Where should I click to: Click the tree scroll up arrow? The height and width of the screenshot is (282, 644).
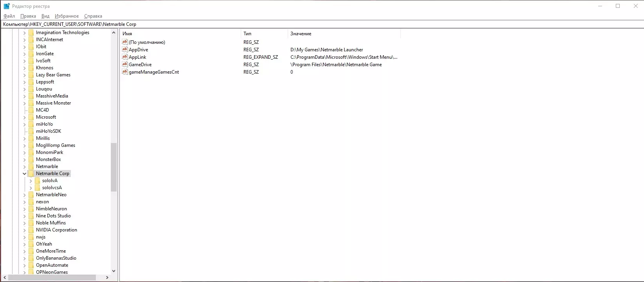114,33
